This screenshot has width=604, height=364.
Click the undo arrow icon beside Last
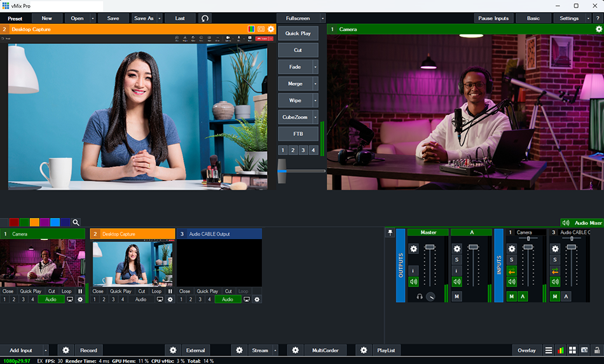204,18
